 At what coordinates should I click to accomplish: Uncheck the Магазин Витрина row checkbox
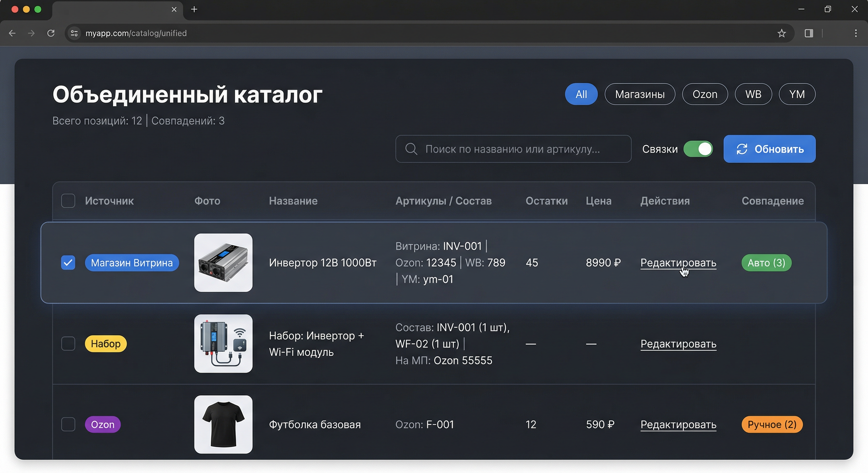click(68, 263)
